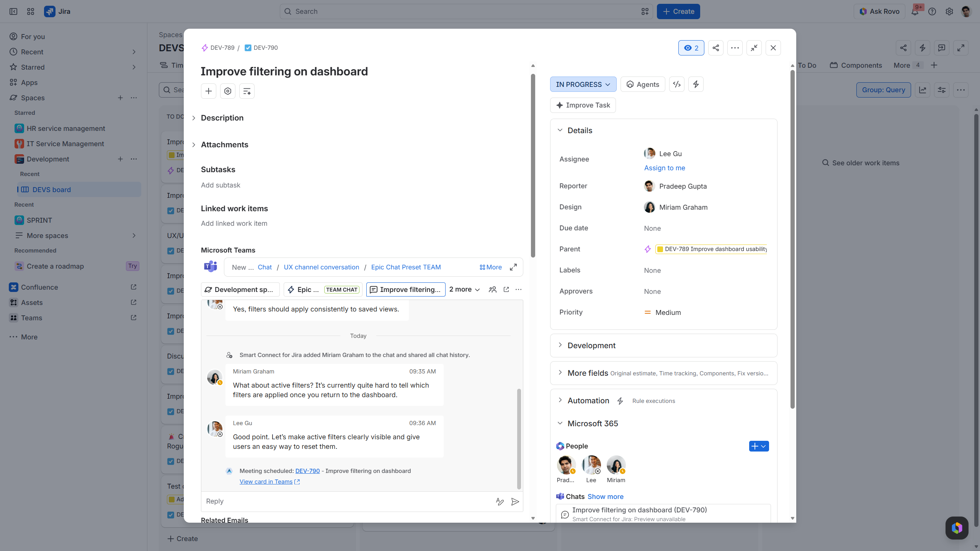Click Add linked work item text

pyautogui.click(x=234, y=223)
